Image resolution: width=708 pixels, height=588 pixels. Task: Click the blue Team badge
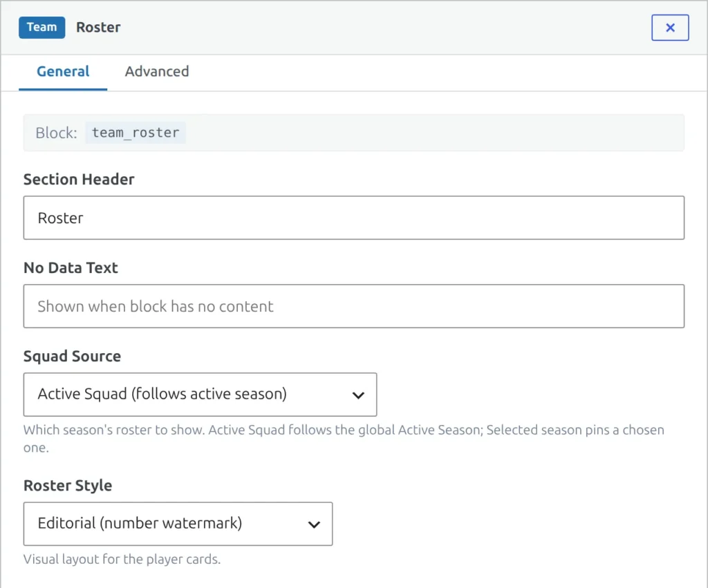point(42,27)
